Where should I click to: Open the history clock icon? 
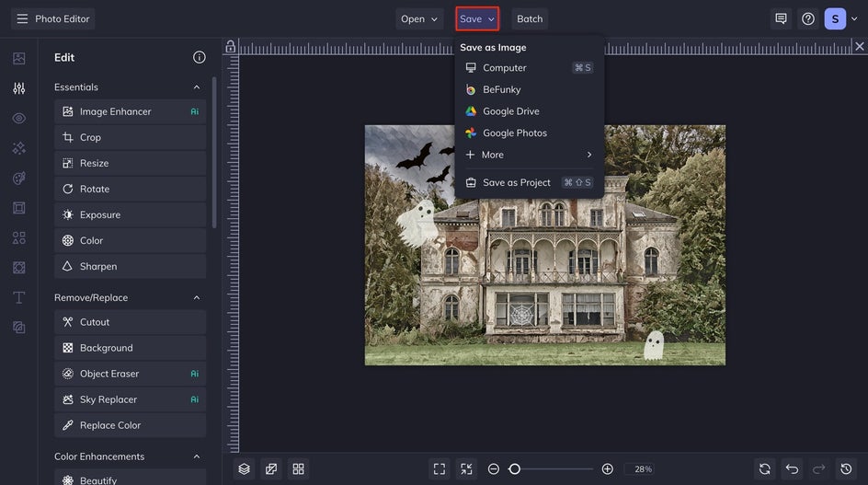847,469
